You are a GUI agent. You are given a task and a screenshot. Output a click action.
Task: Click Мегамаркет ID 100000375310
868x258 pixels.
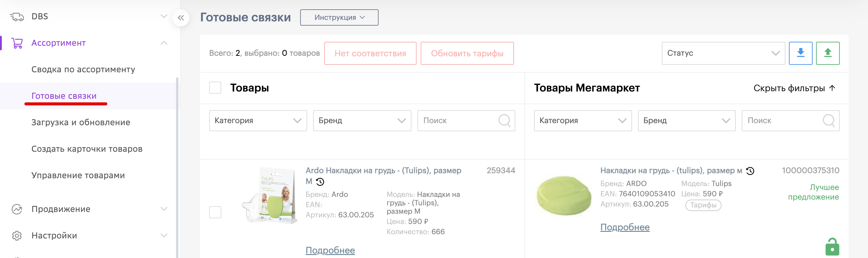(810, 170)
